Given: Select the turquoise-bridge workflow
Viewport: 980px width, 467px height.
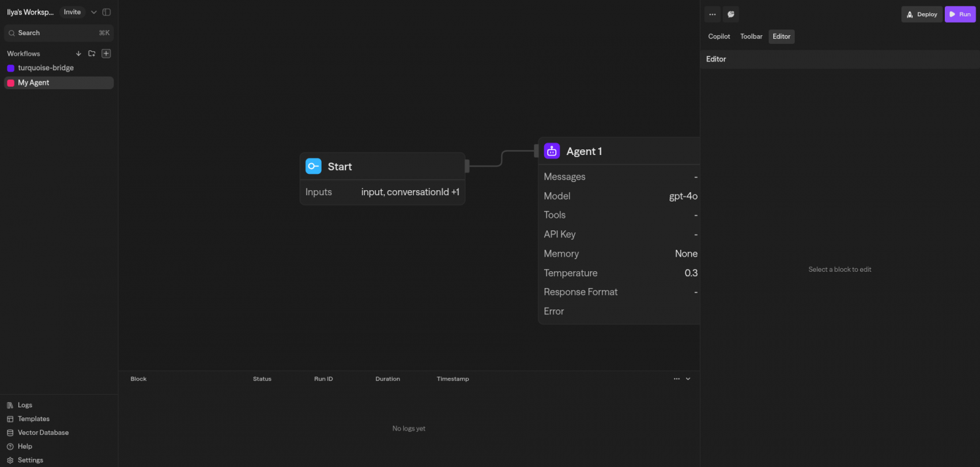Looking at the screenshot, I should pyautogui.click(x=46, y=68).
